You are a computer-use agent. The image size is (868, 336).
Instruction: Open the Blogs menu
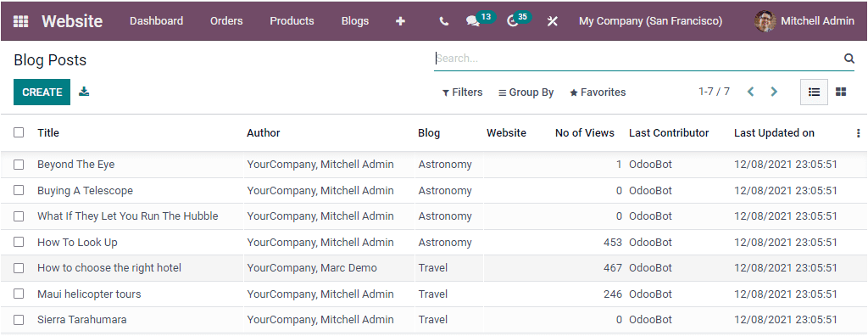(355, 21)
